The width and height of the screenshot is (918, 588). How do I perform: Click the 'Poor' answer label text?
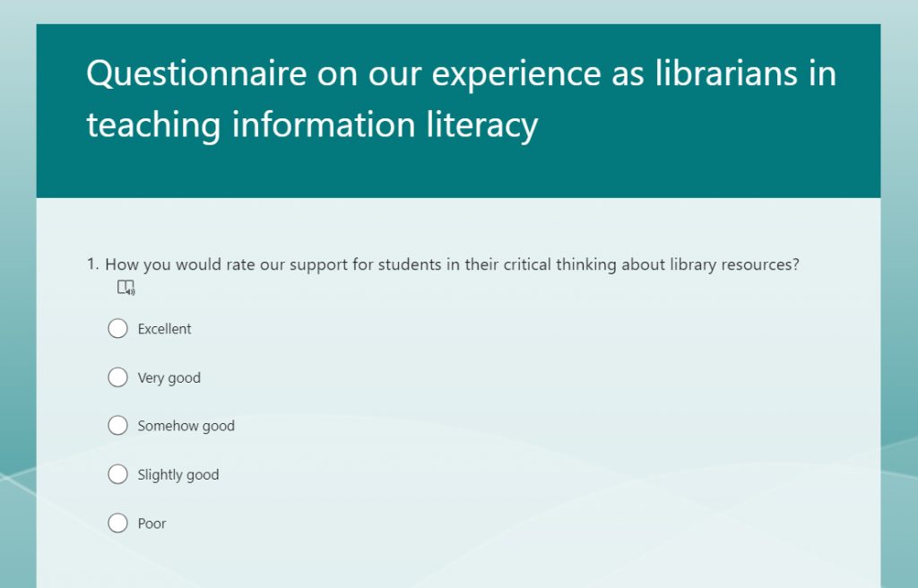[152, 523]
